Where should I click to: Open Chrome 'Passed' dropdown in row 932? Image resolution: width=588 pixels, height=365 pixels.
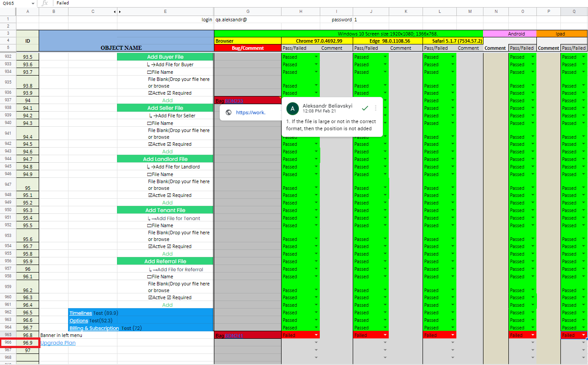tap(317, 57)
